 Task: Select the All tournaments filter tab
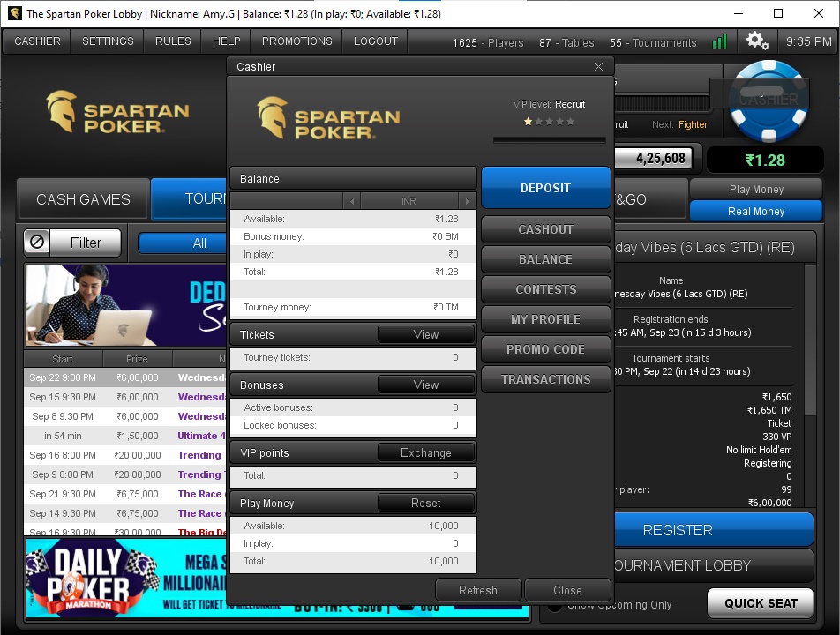183,243
